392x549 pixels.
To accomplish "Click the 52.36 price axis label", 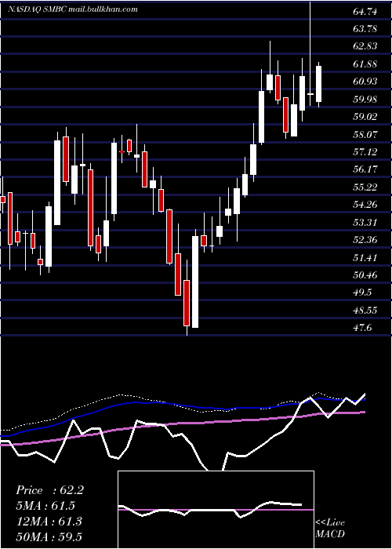I will [x=365, y=240].
